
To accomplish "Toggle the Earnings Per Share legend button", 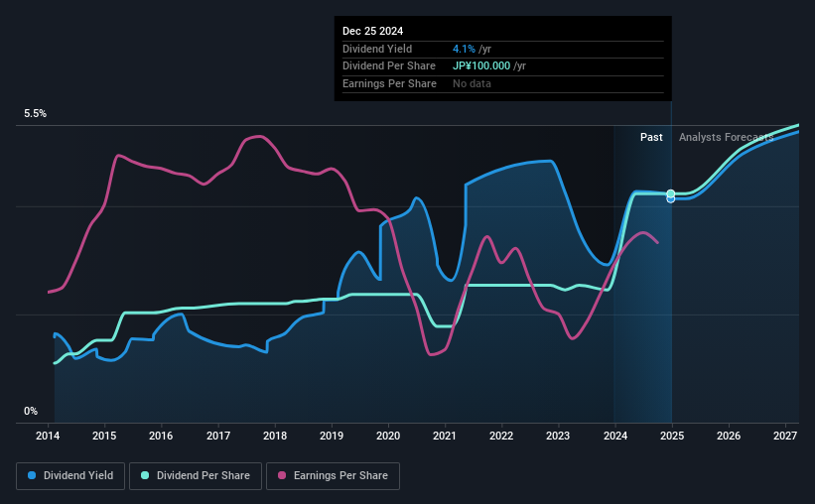I will point(334,476).
